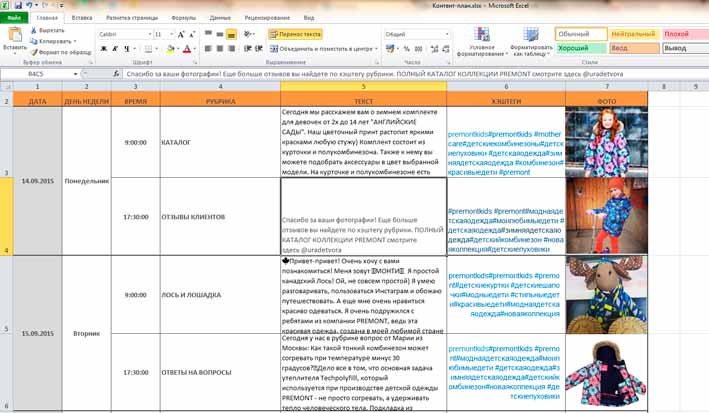709x413 pixels.
Task: Activate Формат по образцу format painter
Action: click(x=61, y=52)
